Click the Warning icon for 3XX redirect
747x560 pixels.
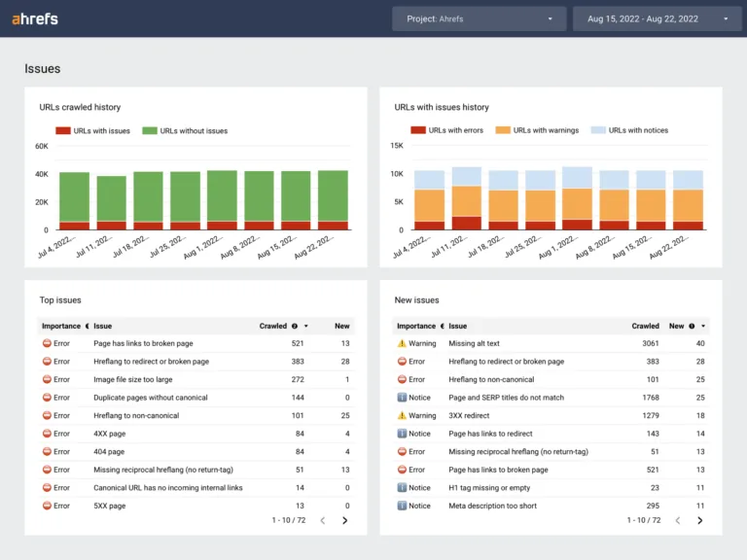(x=402, y=416)
